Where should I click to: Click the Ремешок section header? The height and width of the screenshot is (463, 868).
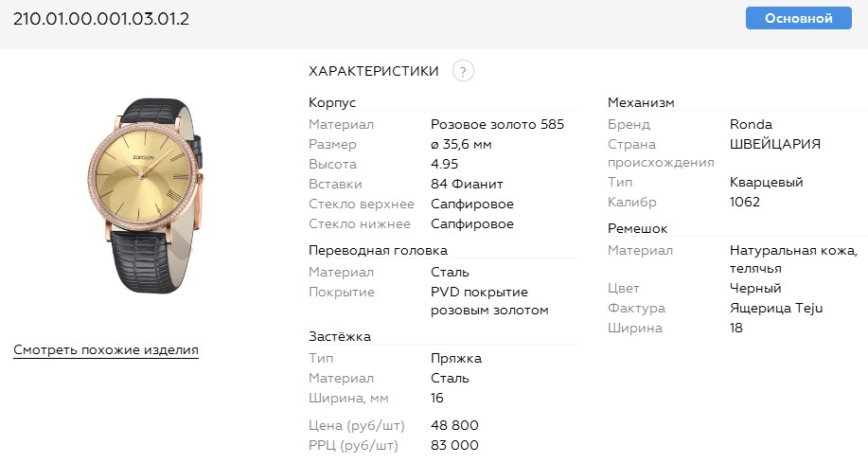[x=638, y=228]
